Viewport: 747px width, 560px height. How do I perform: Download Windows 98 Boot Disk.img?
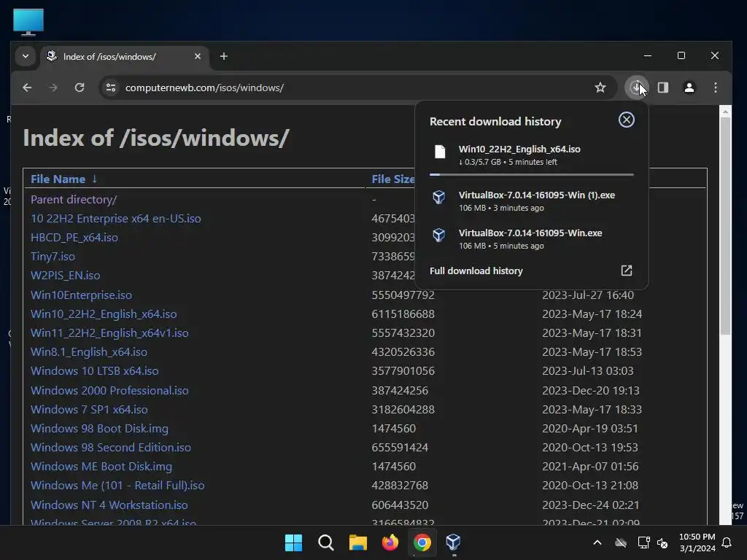[x=99, y=429]
